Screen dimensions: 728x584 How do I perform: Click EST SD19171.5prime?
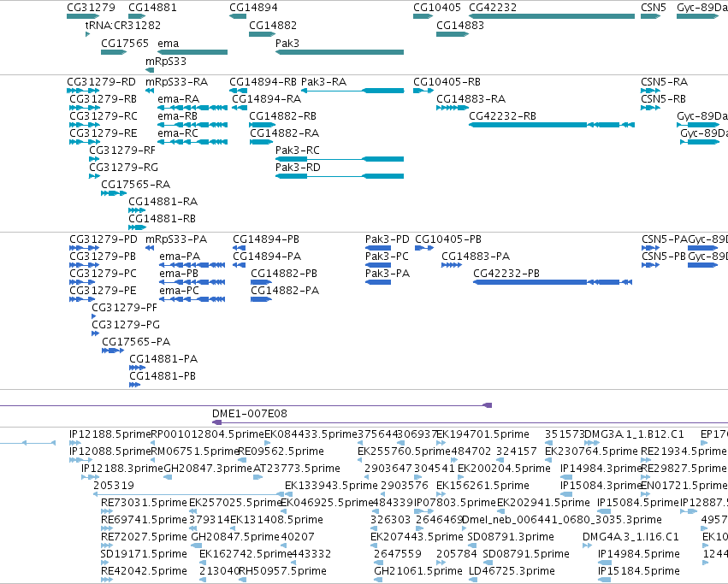pos(144,554)
